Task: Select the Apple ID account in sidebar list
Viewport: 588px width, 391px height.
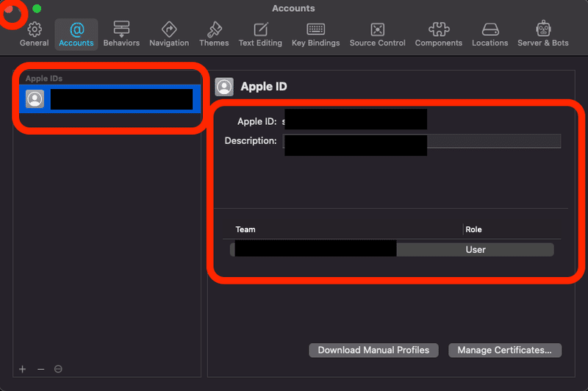Action: pyautogui.click(x=110, y=99)
